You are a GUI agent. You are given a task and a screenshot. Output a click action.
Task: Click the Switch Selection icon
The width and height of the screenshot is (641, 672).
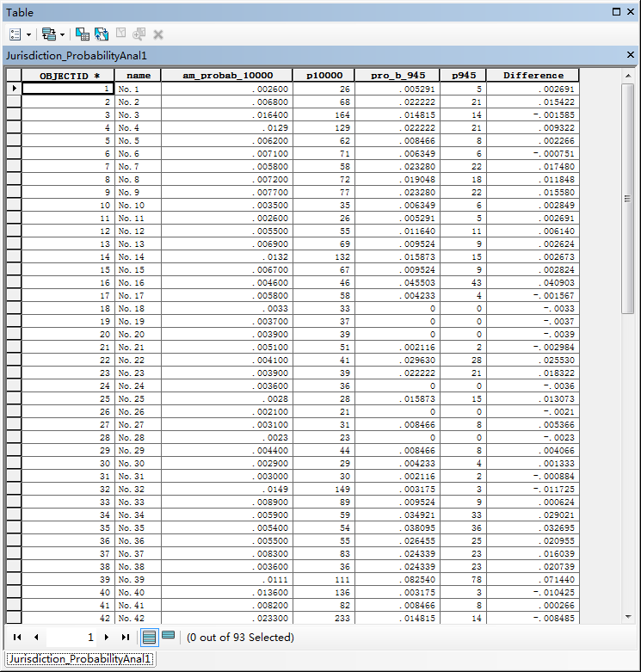pos(102,34)
